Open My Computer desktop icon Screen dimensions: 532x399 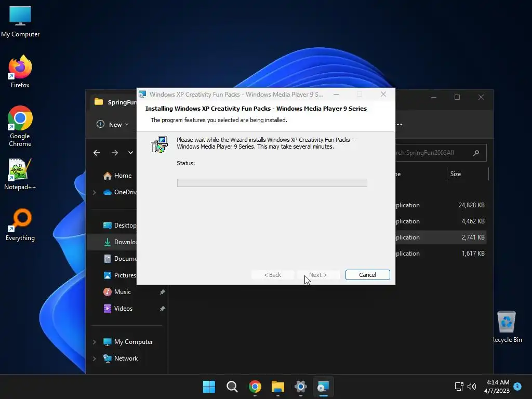coord(20,22)
